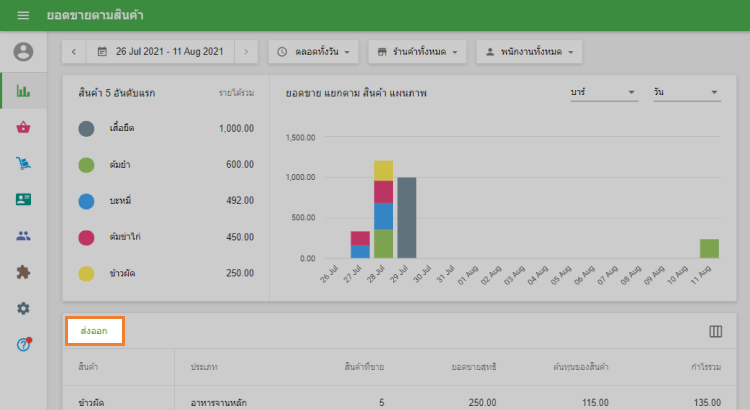Viewport: 750px width, 410px height.
Task: Open the 26 Jul - 11 Aug date picker
Action: click(x=160, y=51)
